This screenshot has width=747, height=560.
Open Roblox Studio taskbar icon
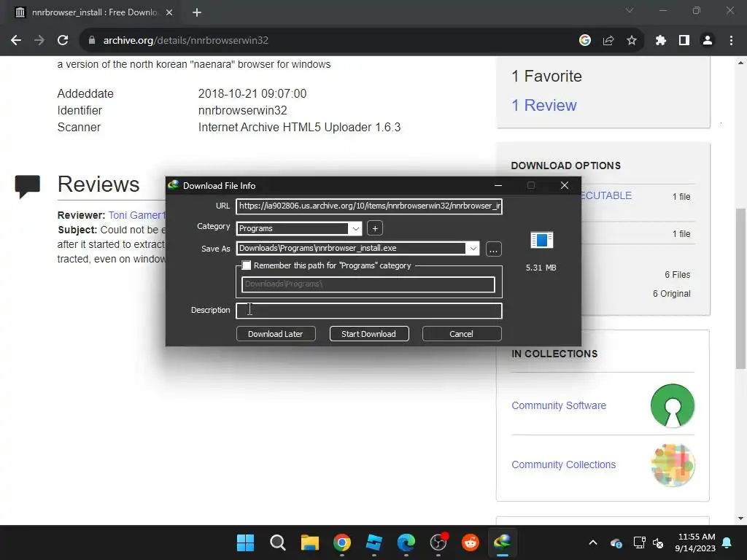[374, 542]
